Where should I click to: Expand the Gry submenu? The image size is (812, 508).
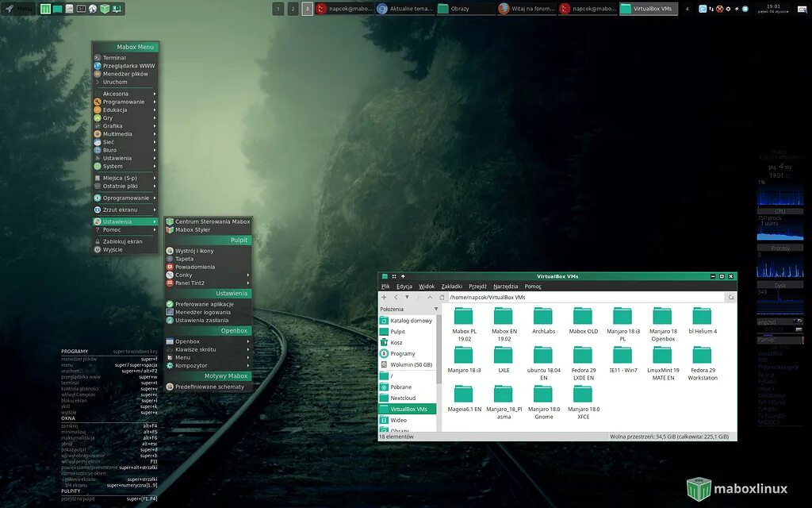point(124,117)
